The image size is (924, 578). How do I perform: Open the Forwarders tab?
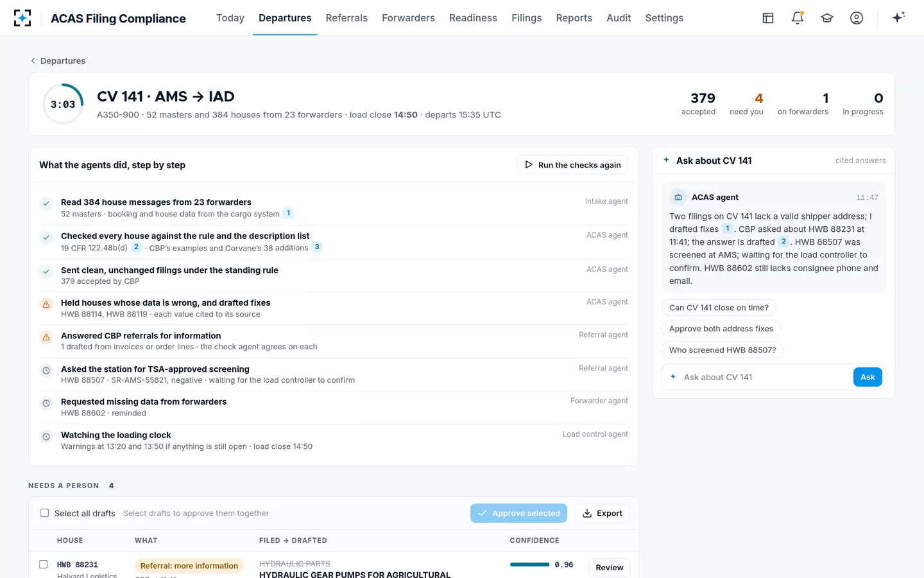[408, 18]
